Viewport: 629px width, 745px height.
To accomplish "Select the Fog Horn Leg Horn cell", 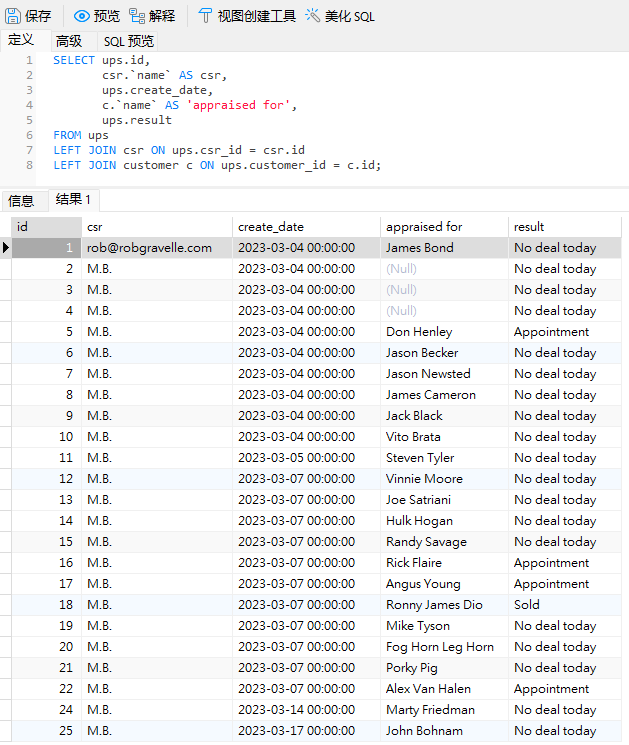I will tap(444, 647).
